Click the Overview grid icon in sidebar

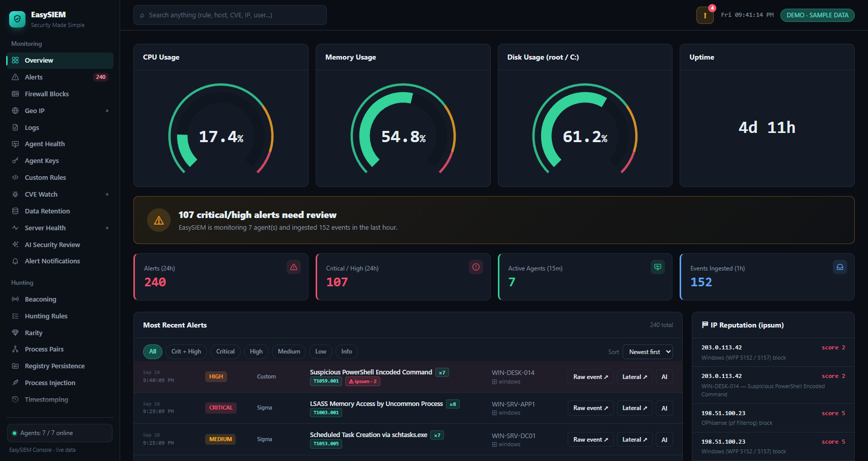[x=15, y=60]
